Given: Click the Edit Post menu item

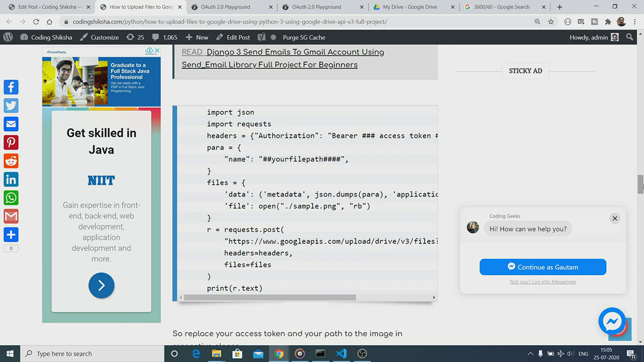Looking at the screenshot, I should click(238, 37).
